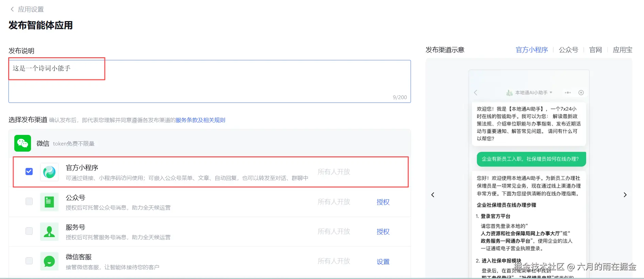Open three-dot menu in phone preview
The image size is (644, 279).
pyautogui.click(x=568, y=93)
